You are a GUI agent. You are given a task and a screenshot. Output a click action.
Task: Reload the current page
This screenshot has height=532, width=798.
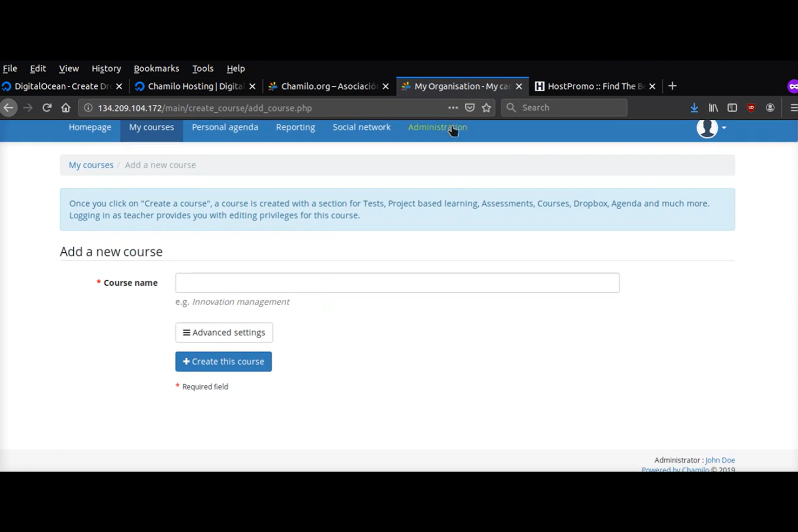click(47, 107)
